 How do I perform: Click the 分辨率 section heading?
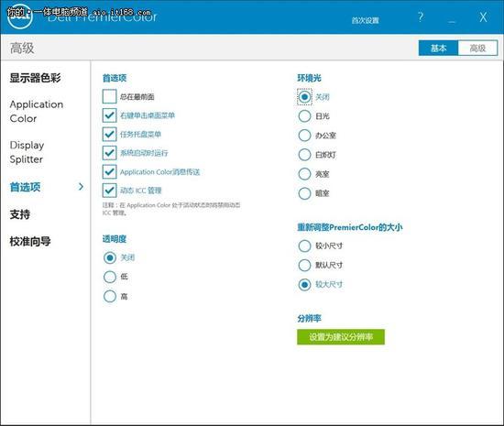(x=309, y=319)
